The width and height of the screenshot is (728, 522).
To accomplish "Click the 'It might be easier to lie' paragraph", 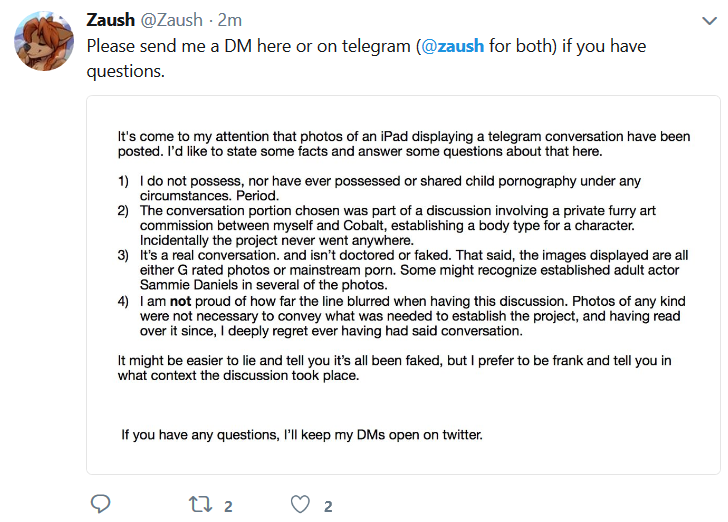I will point(394,368).
